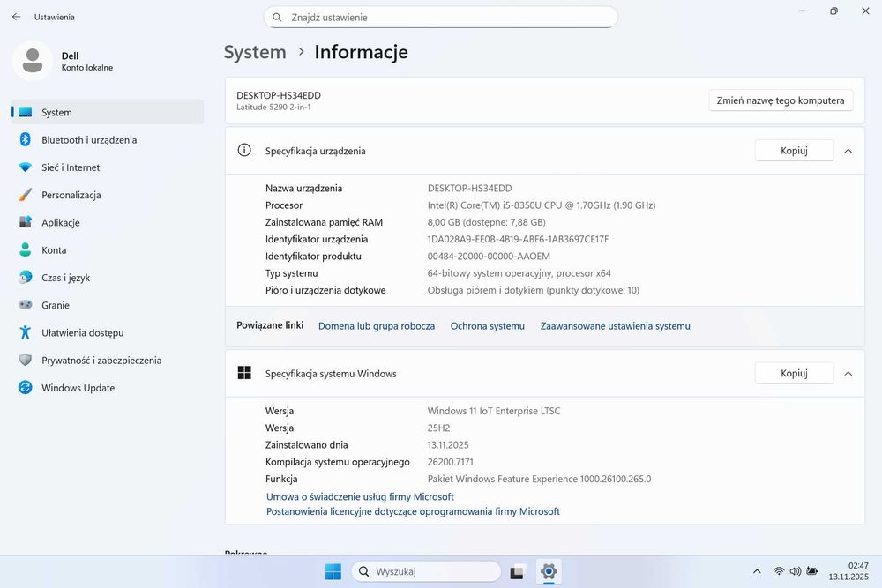Image resolution: width=882 pixels, height=588 pixels.
Task: Open System category in sidebar
Action: (108, 112)
